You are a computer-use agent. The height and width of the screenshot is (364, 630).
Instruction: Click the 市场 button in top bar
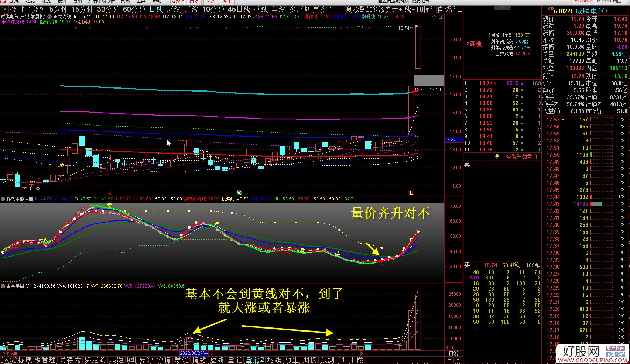(x=194, y=1)
